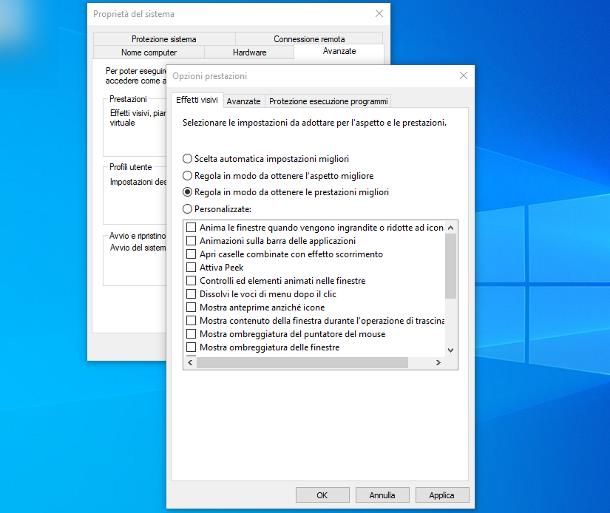The image size is (610, 513).
Task: Click the horizontal scrollbar thumb of effects list
Action: tap(302, 362)
